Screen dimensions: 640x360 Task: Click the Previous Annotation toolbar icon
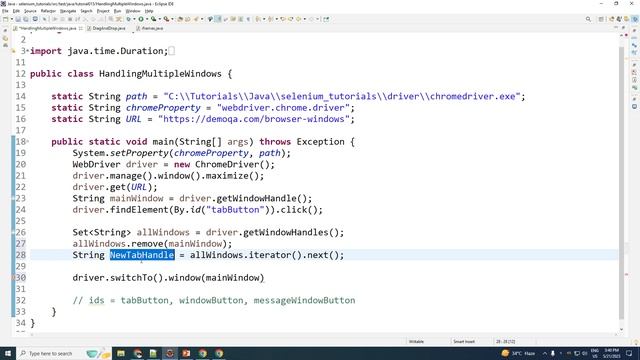click(x=271, y=19)
